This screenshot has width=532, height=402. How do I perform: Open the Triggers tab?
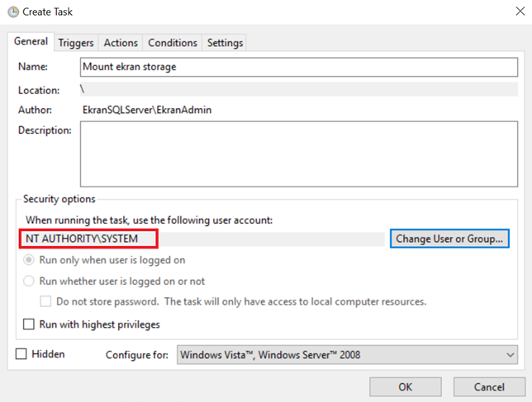coord(76,43)
